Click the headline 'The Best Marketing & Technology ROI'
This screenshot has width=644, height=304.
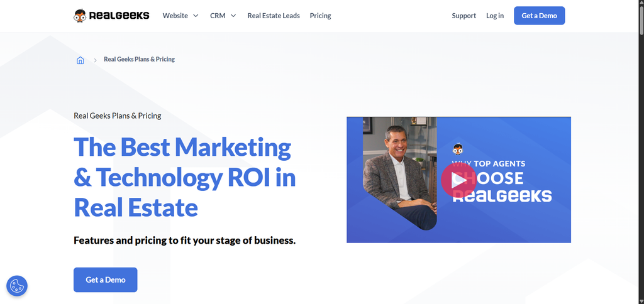coord(184,177)
